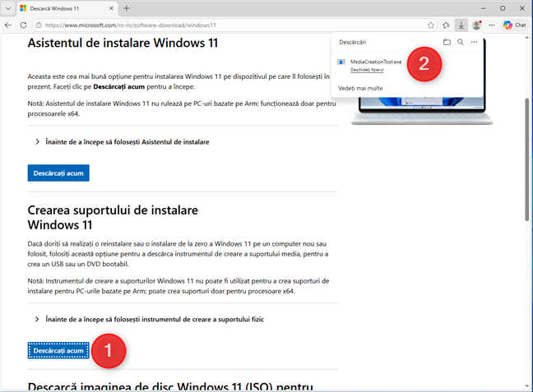The height and width of the screenshot is (392, 533).
Task: Open a new tab with plus button
Action: [x=127, y=8]
